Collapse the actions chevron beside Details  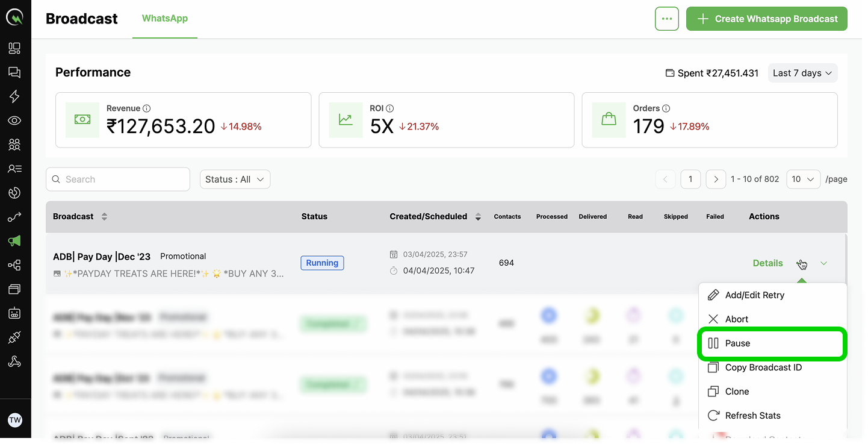[824, 263]
